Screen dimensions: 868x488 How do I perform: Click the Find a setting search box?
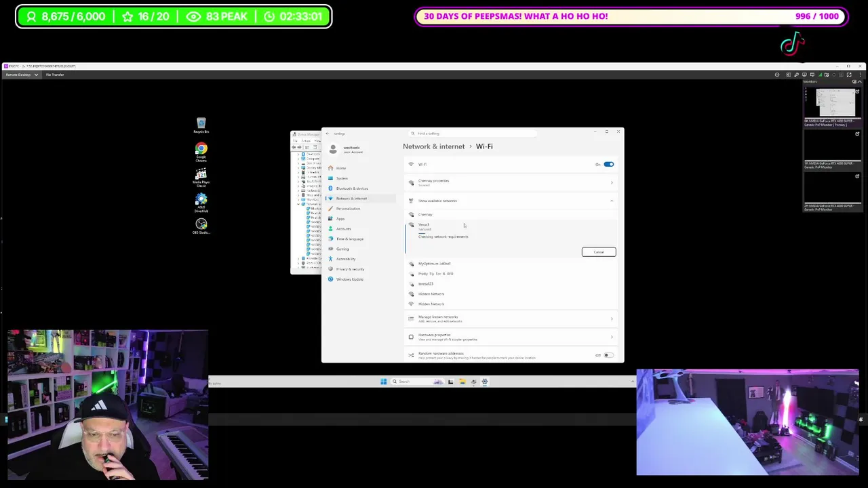click(473, 134)
